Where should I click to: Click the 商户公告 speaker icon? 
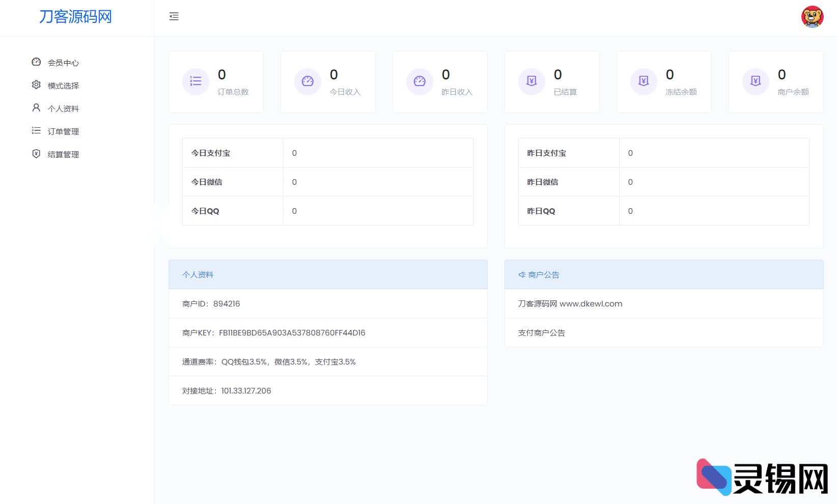pos(522,274)
